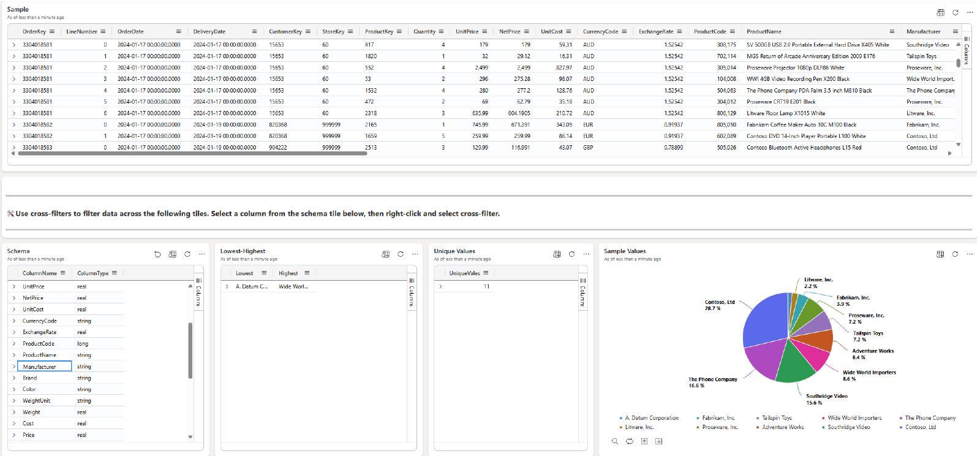The width and height of the screenshot is (980, 456).
Task: Click the horizontal scrollbar under the Sample table
Action: (192, 154)
